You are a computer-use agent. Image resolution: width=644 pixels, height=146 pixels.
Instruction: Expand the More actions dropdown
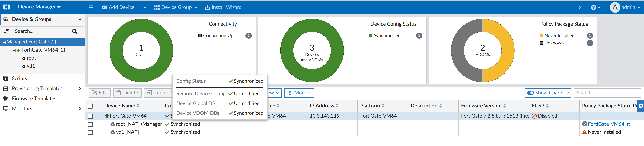299,93
